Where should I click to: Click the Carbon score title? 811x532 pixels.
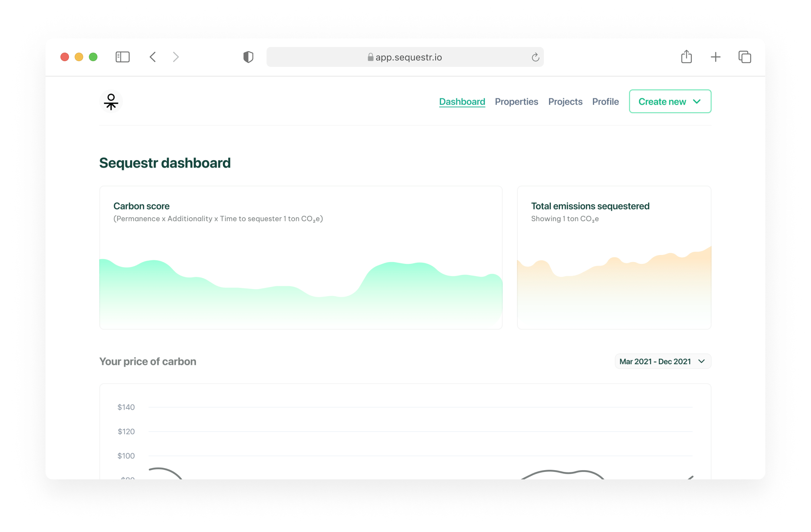pos(142,206)
